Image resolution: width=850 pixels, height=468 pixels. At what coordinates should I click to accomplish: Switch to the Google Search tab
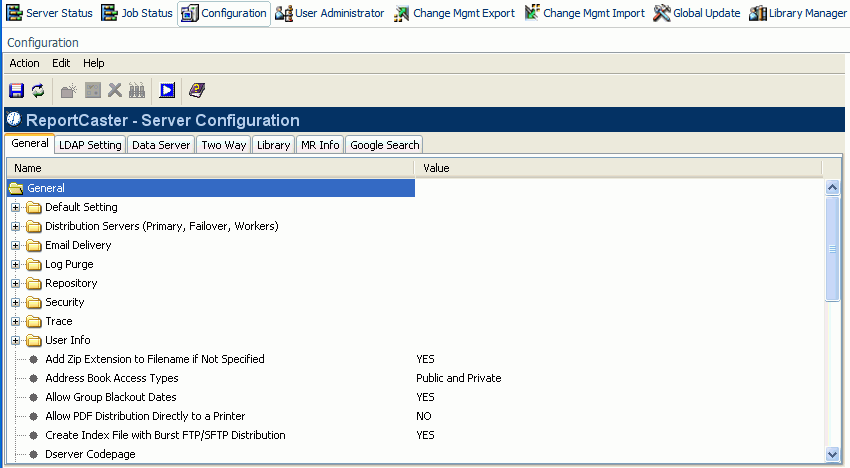coord(384,145)
